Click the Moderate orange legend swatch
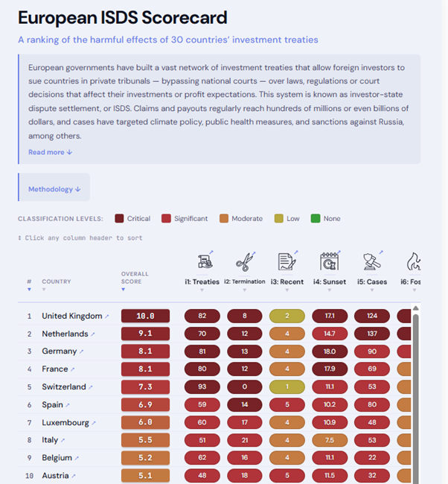The image size is (448, 484). (223, 218)
